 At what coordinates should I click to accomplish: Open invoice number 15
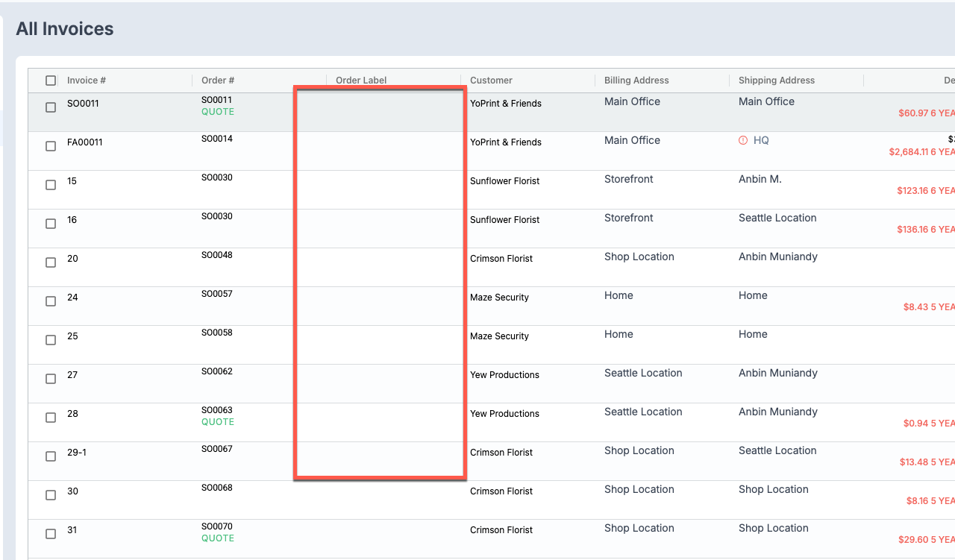(72, 181)
